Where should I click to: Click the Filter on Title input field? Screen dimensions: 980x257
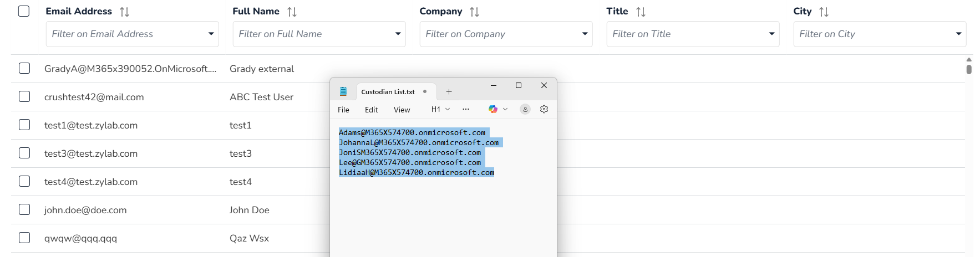(686, 34)
